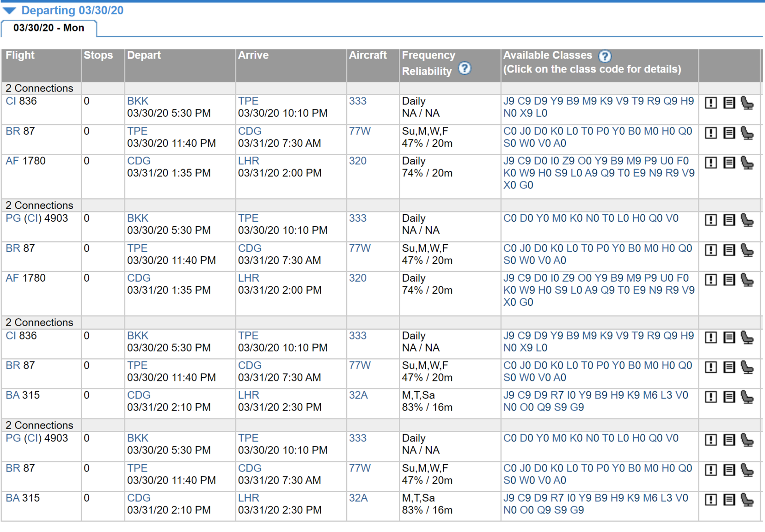The width and height of the screenshot is (765, 532).
Task: Click the CI codeshare link for PG 4903 in fourth itinerary
Action: coord(32,438)
